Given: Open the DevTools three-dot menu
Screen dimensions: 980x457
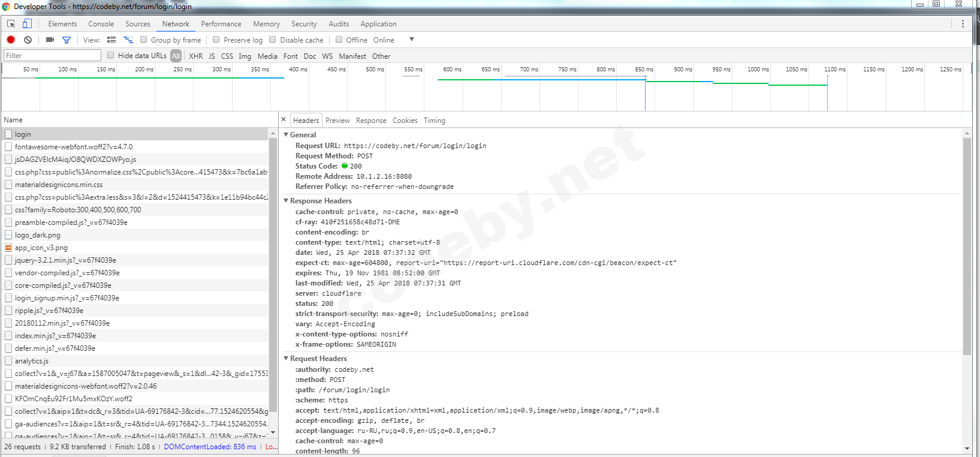Looking at the screenshot, I should click(963, 24).
